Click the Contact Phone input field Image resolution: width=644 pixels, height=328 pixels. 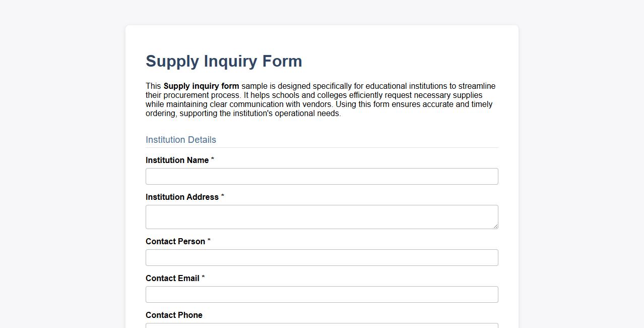[x=321, y=325]
